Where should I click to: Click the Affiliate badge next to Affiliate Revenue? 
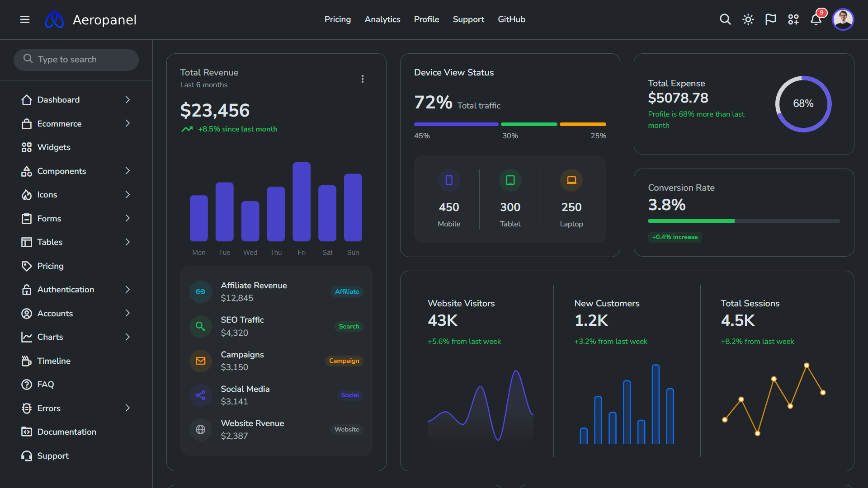[347, 291]
